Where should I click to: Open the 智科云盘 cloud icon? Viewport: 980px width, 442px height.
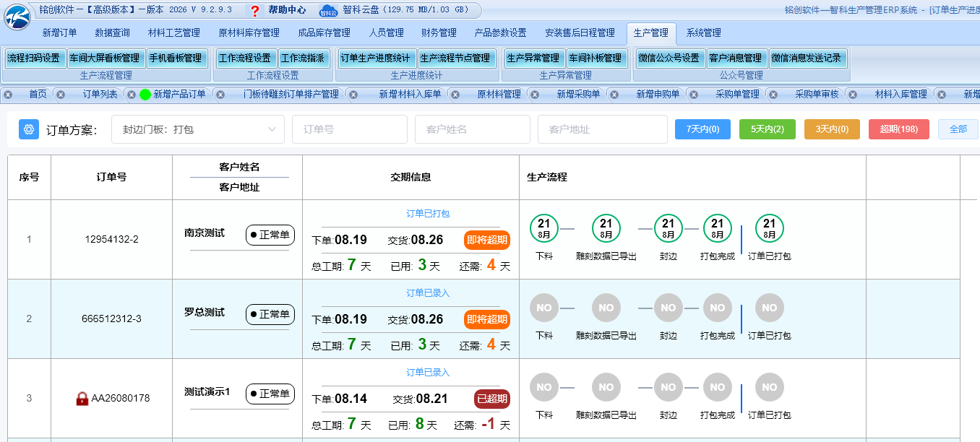329,11
